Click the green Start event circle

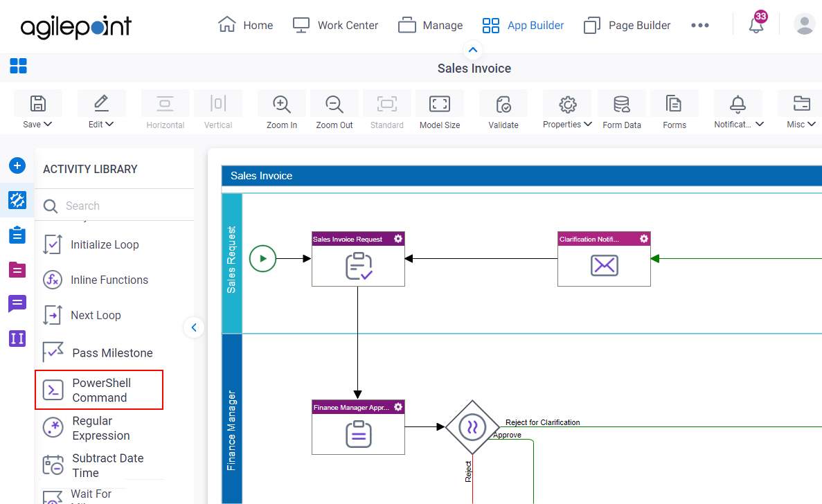click(262, 258)
